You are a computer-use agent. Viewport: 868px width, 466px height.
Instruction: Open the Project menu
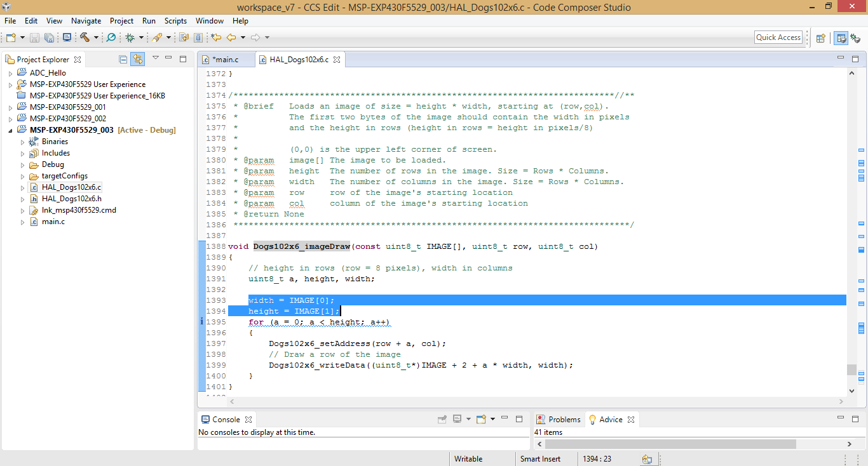[121, 20]
